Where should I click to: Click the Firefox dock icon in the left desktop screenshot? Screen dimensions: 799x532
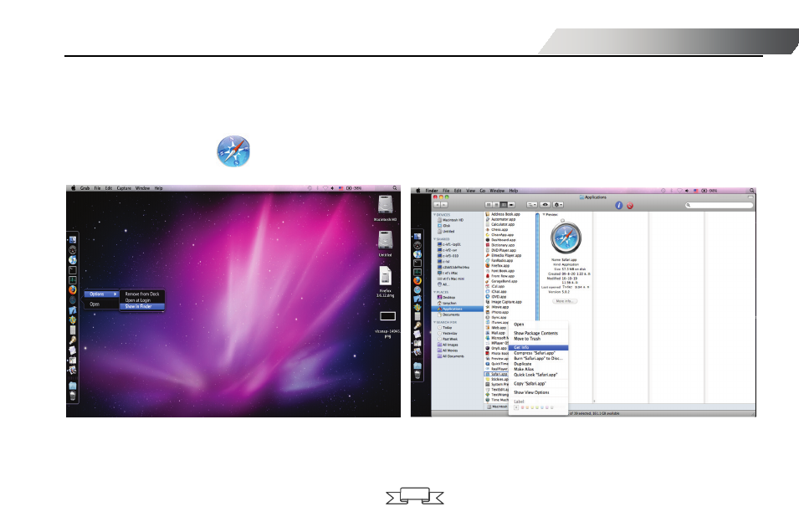coord(73,290)
